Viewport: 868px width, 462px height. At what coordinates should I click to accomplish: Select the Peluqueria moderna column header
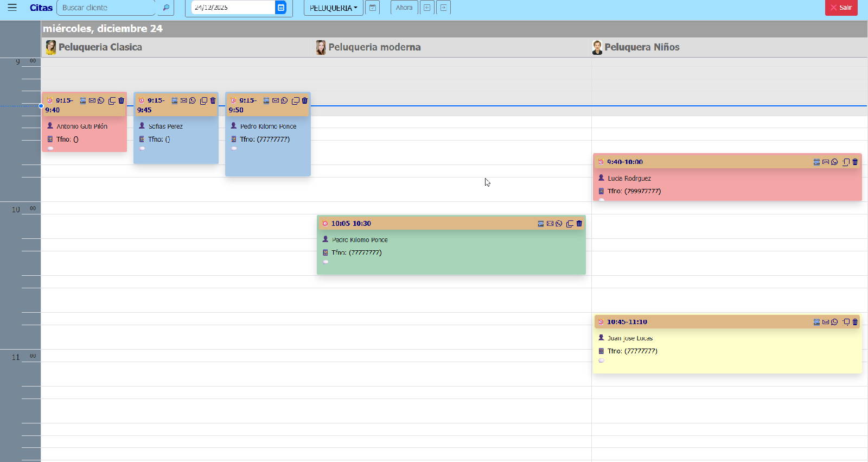(x=374, y=47)
